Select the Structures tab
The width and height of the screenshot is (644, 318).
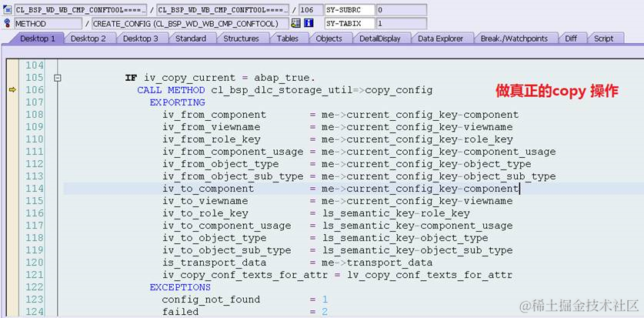click(241, 38)
